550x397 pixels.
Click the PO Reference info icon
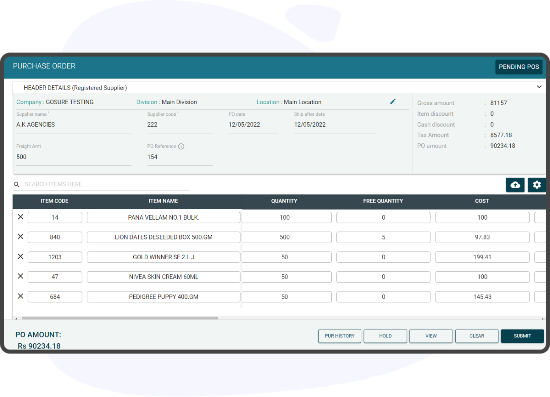(181, 146)
